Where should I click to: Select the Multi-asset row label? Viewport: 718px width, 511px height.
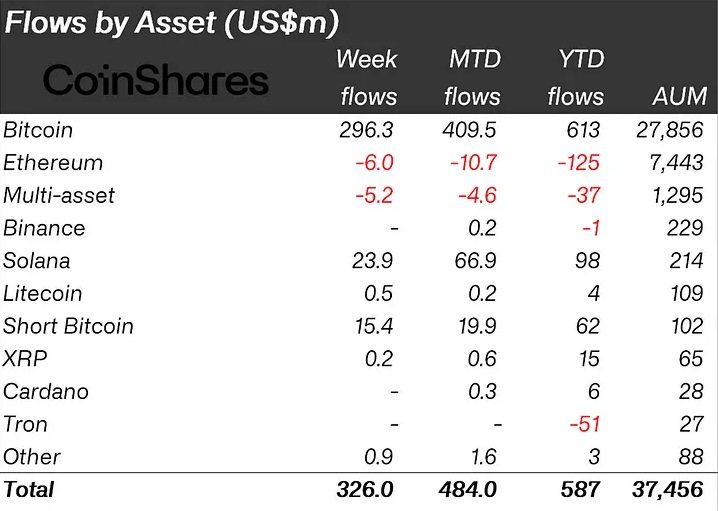coord(59,196)
